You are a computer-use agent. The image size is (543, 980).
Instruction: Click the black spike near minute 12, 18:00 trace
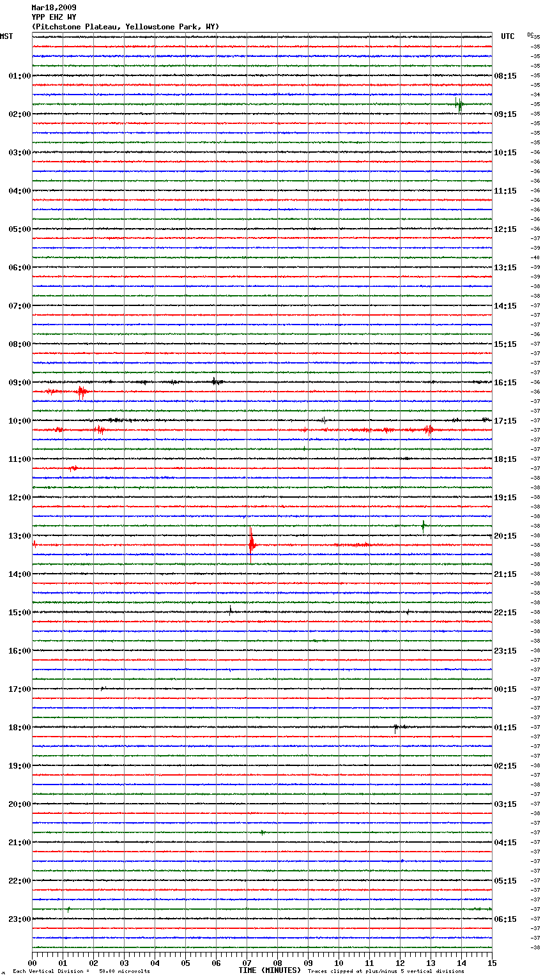coord(395,728)
